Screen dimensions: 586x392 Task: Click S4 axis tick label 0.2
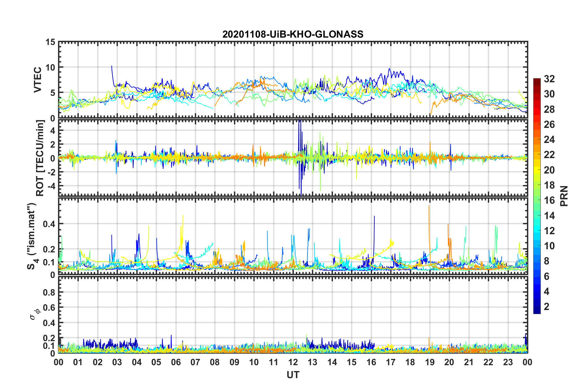point(49,249)
